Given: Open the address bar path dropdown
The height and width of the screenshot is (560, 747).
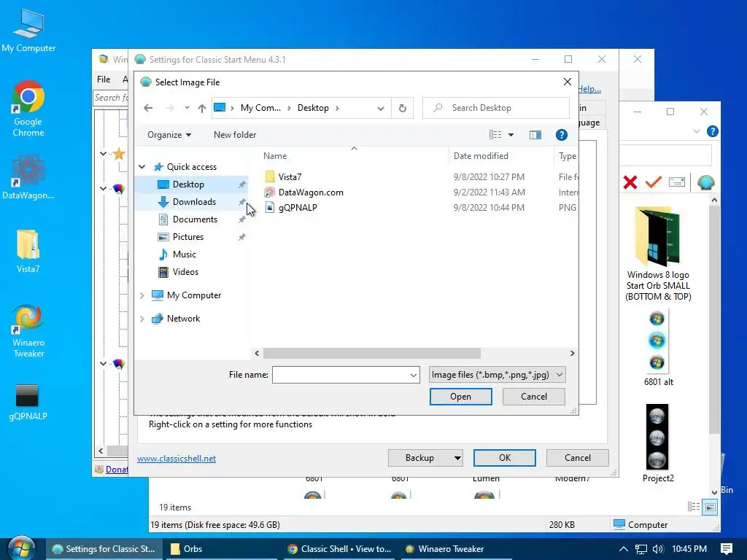Looking at the screenshot, I should 381,108.
